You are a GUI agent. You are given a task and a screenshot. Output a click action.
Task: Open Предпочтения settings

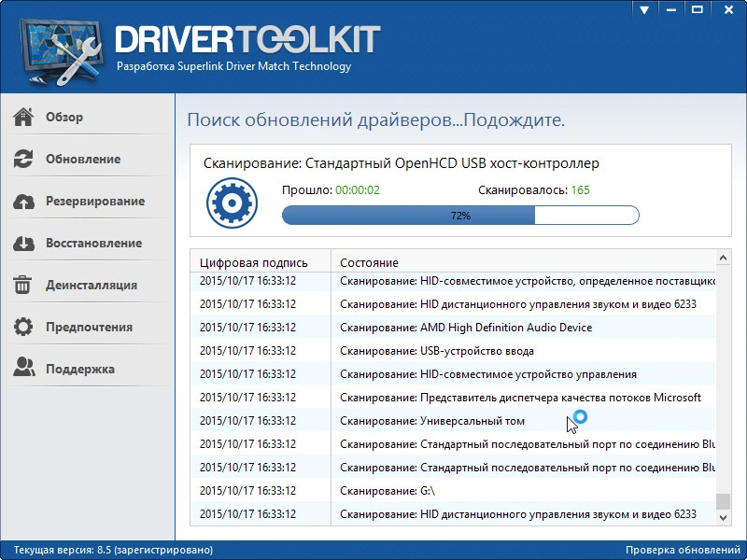[x=89, y=328]
